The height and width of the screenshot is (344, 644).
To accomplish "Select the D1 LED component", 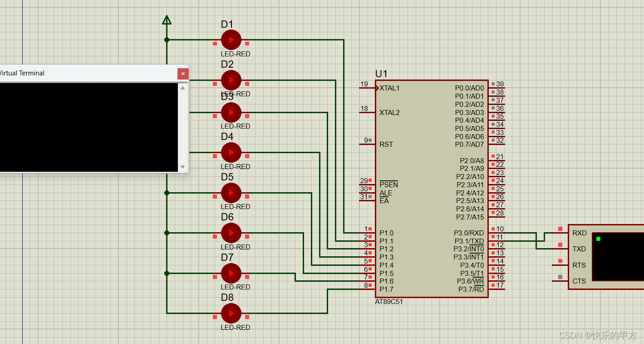I will pos(231,40).
